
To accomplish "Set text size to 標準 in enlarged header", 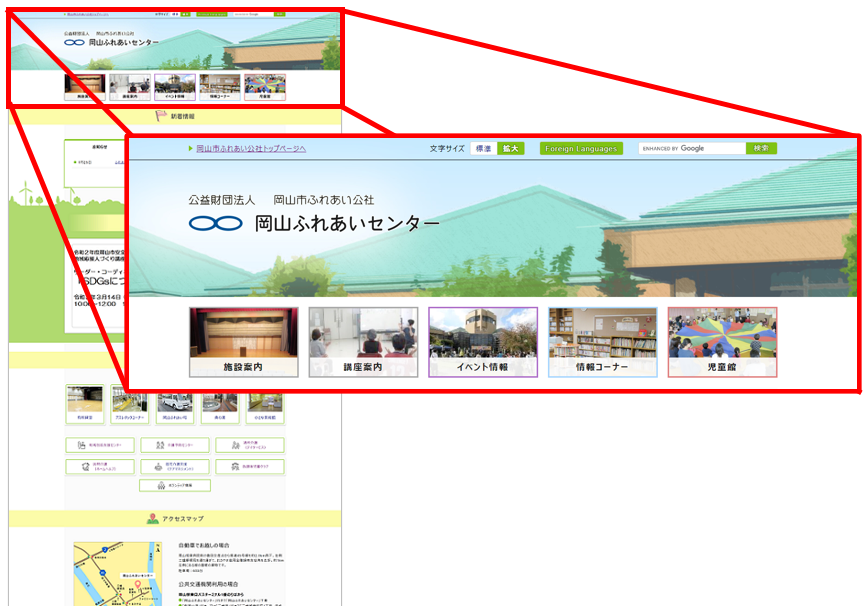I will 483,148.
